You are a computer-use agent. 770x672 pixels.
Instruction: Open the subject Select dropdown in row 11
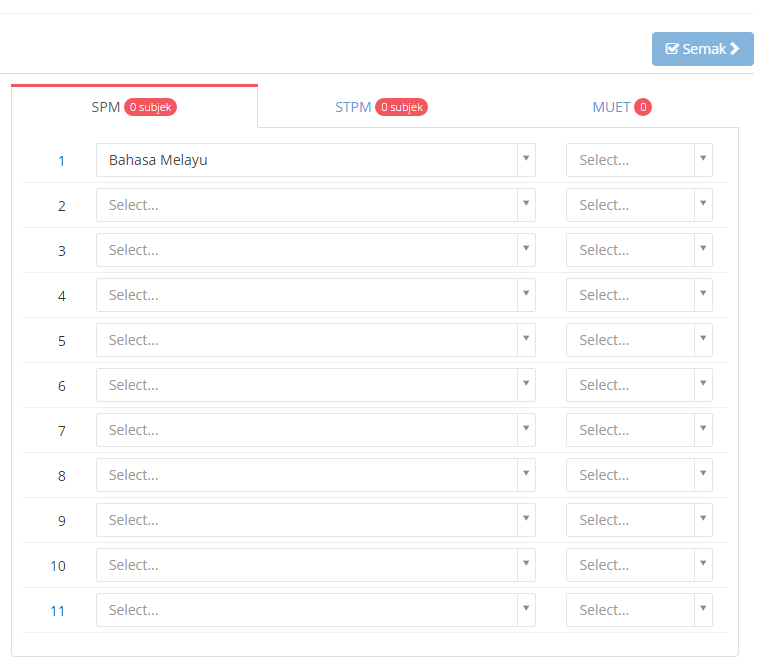[316, 610]
